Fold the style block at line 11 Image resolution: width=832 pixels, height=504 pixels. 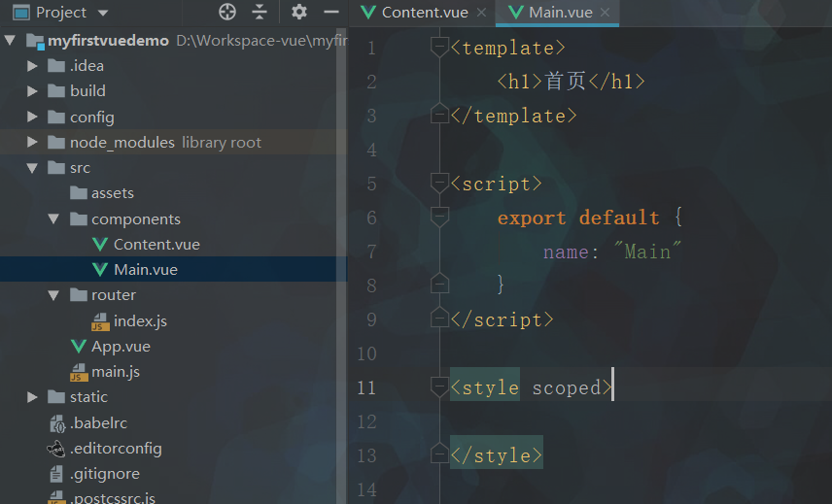click(x=439, y=387)
